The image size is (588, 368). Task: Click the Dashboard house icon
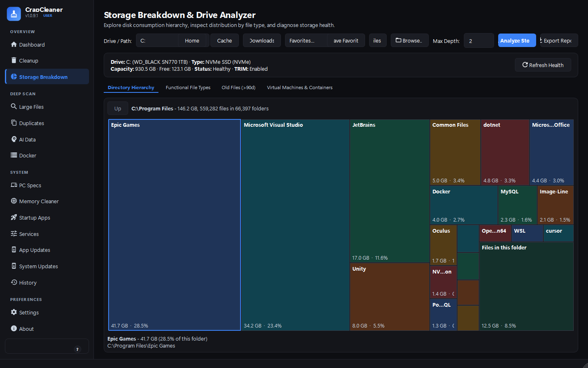point(14,45)
